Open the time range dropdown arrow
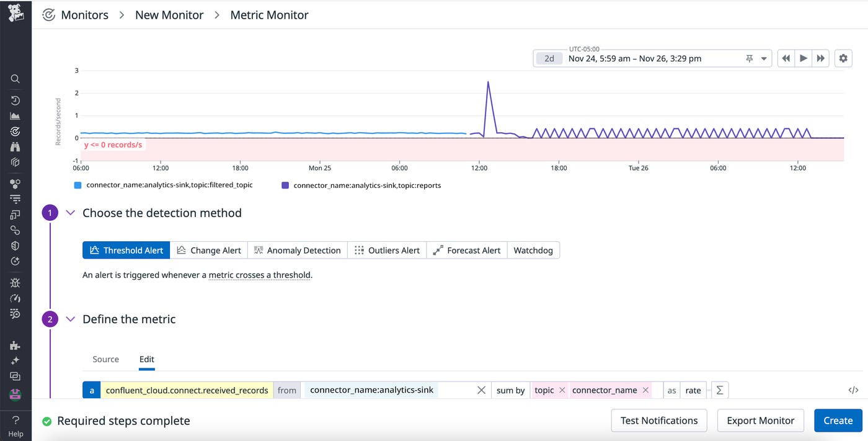The height and width of the screenshot is (441, 868). click(764, 59)
